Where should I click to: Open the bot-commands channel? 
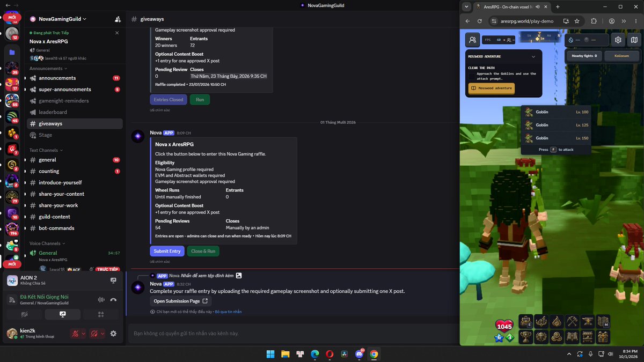pyautogui.click(x=76, y=228)
